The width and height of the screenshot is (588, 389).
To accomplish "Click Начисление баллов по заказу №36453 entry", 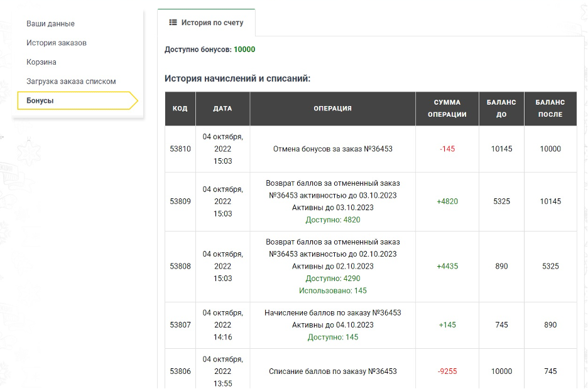I will (x=332, y=312).
